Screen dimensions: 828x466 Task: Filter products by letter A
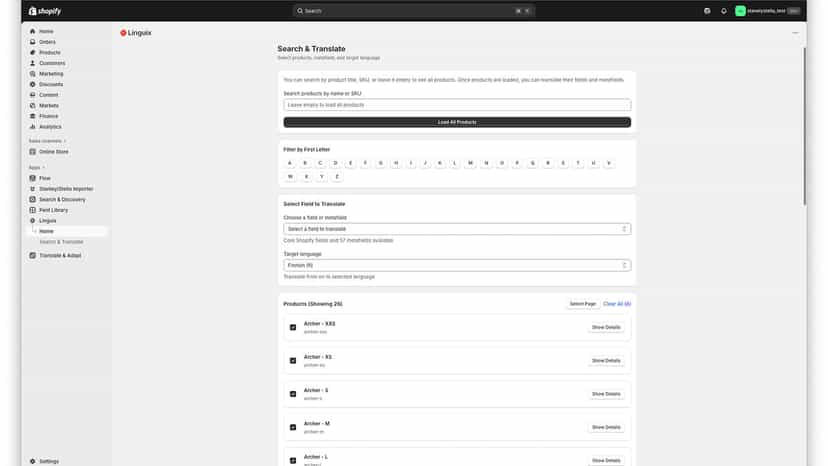pyautogui.click(x=289, y=163)
